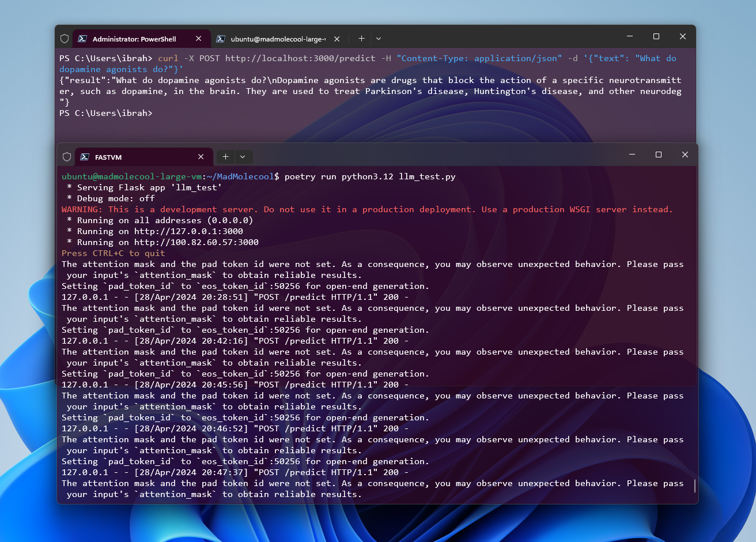Click the last 'PS C:\Users\ibrah>' prompt line
Screen dimensions: 756x542
[x=106, y=113]
